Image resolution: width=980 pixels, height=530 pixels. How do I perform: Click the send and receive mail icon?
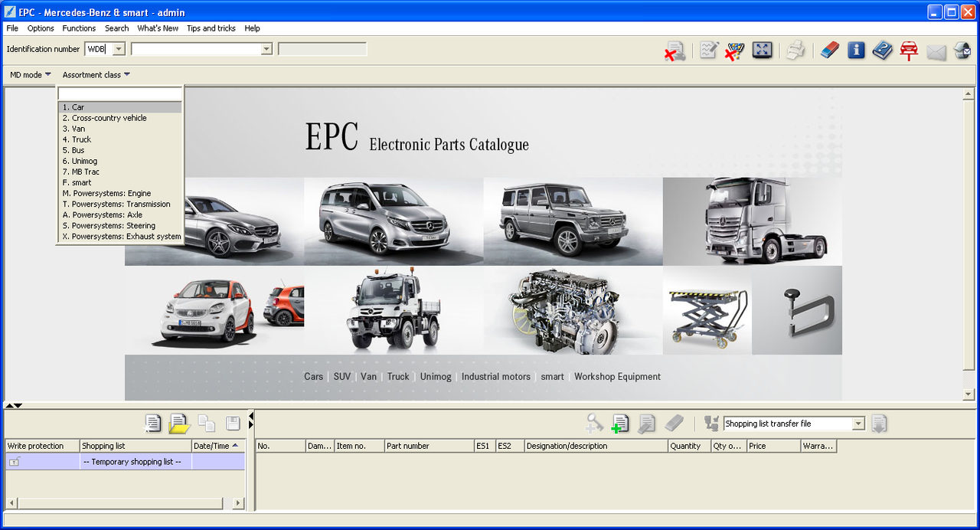tap(962, 51)
